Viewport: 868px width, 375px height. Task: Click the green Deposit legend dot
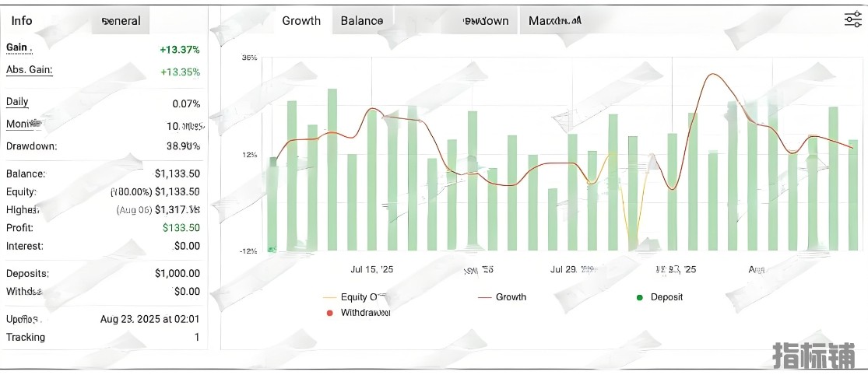pos(640,297)
